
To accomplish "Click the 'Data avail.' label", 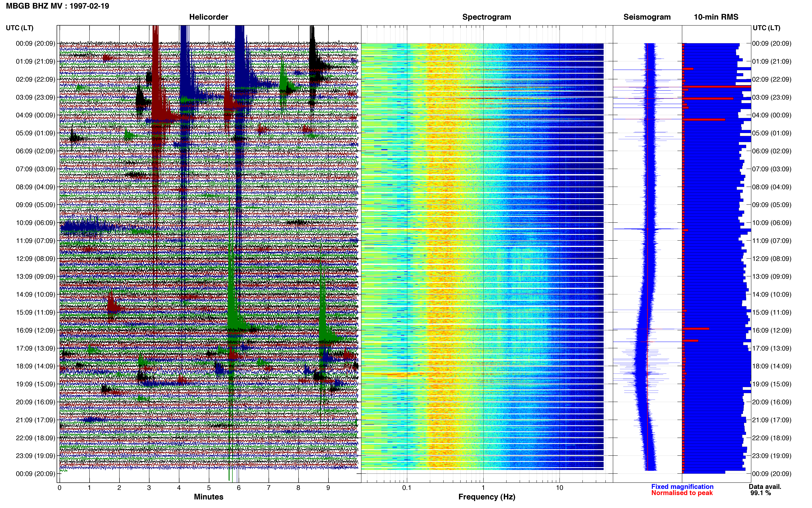I will point(765,486).
